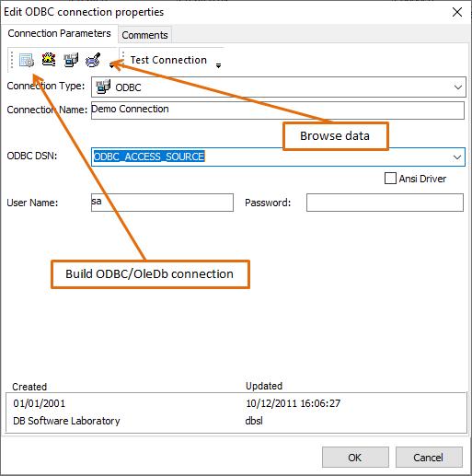The width and height of the screenshot is (472, 476).
Task: Open the Connection Type dropdown
Action: coord(458,87)
